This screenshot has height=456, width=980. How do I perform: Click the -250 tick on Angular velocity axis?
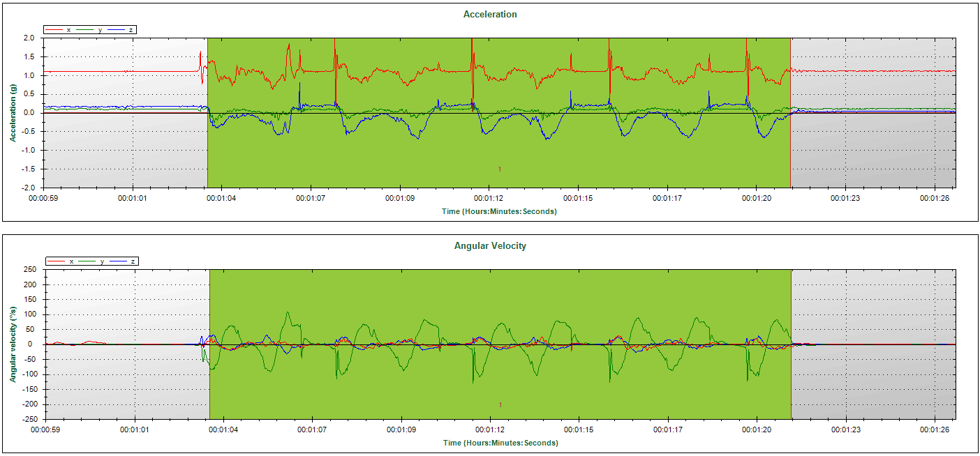(x=28, y=419)
